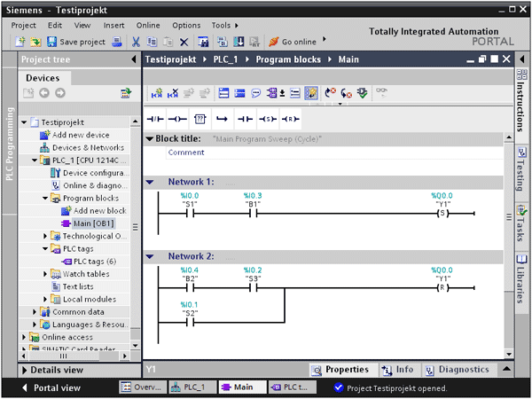Click the Delete network icon in editor toolbar
Viewport: 532px width, 399px height.
pyautogui.click(x=173, y=93)
